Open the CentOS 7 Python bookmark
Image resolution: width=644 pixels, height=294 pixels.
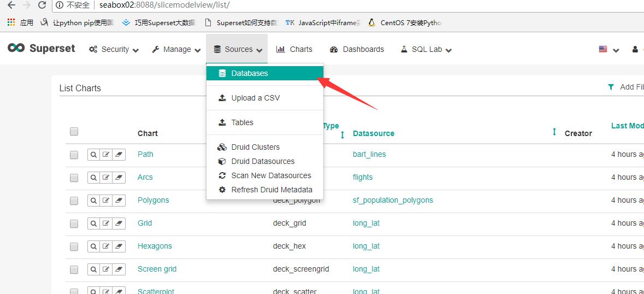tap(405, 22)
